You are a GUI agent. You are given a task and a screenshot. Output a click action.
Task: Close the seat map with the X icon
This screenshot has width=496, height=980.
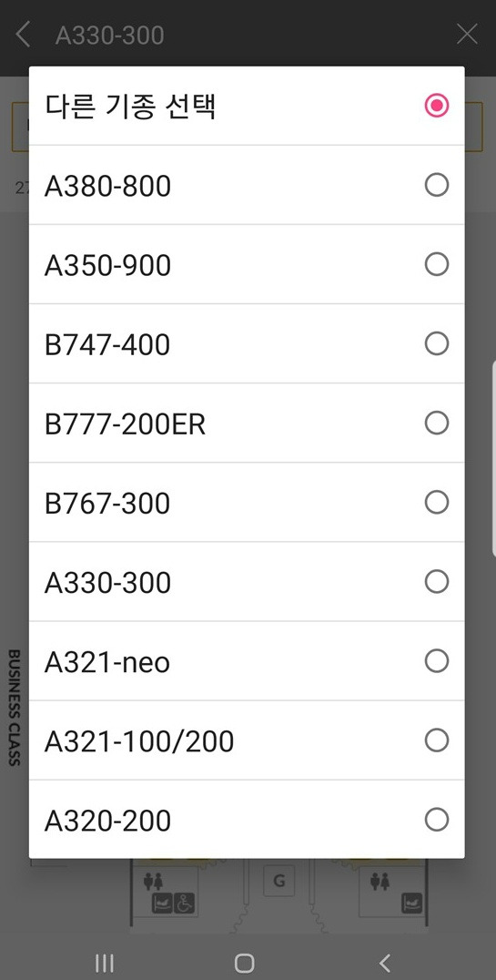[x=467, y=35]
